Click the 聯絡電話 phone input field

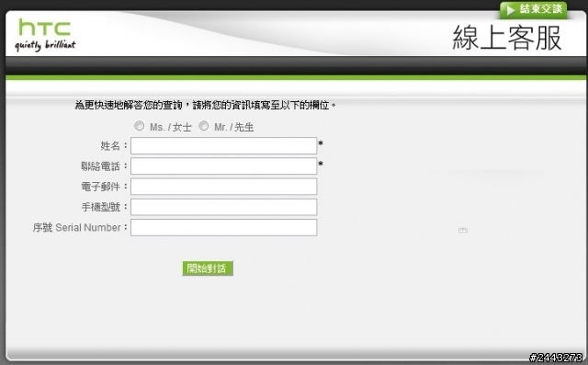[224, 165]
